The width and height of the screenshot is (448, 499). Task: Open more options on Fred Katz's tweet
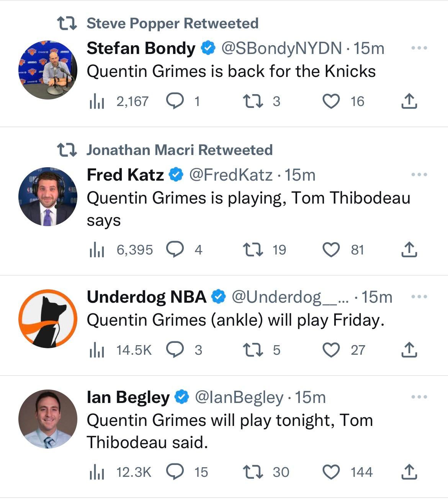click(419, 175)
